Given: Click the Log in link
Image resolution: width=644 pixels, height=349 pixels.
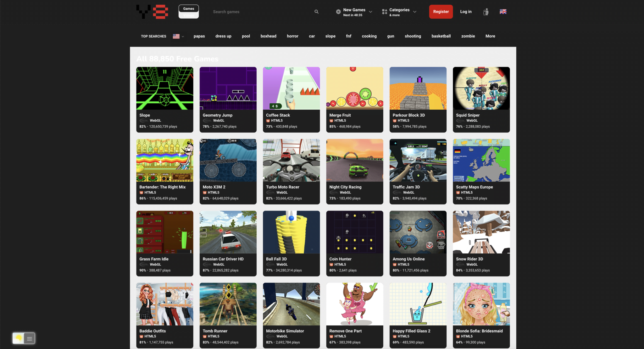Looking at the screenshot, I should 466,12.
